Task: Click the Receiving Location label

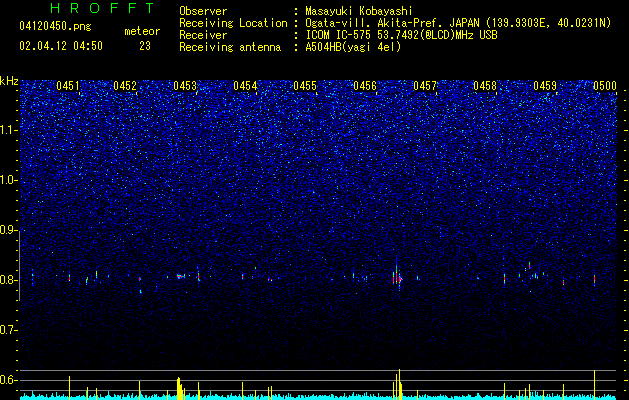Action: (x=233, y=23)
